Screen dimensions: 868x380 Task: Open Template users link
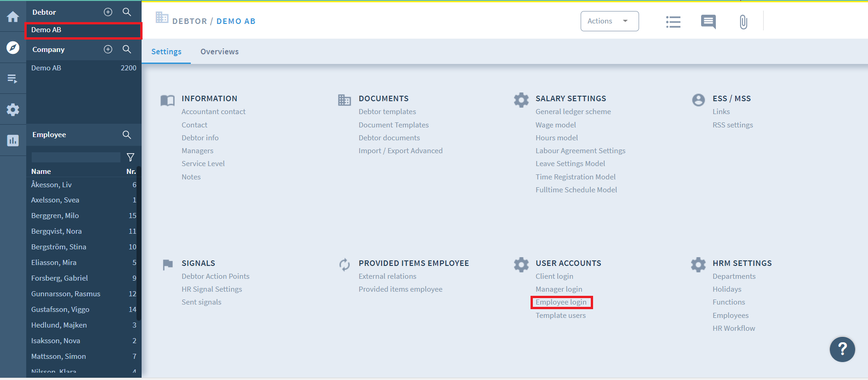tap(560, 316)
